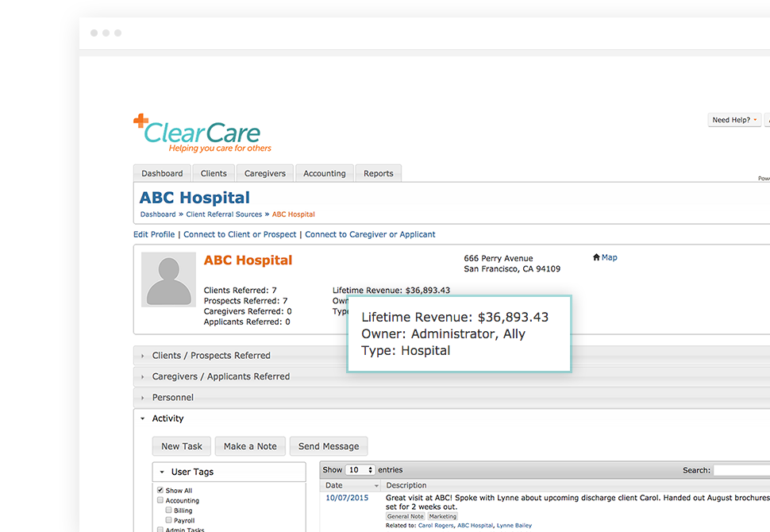Viewport: 770px width, 532px height.
Task: Click the Send Message button
Action: pyautogui.click(x=329, y=446)
